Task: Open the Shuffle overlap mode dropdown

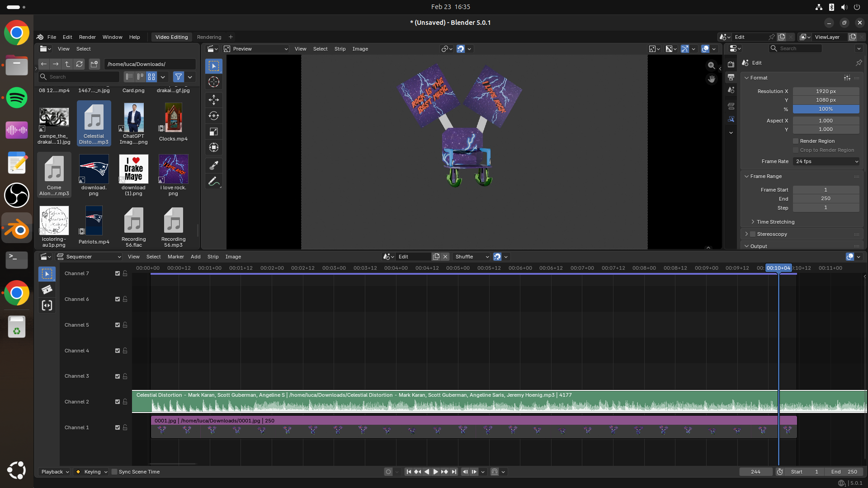Action: click(x=472, y=257)
